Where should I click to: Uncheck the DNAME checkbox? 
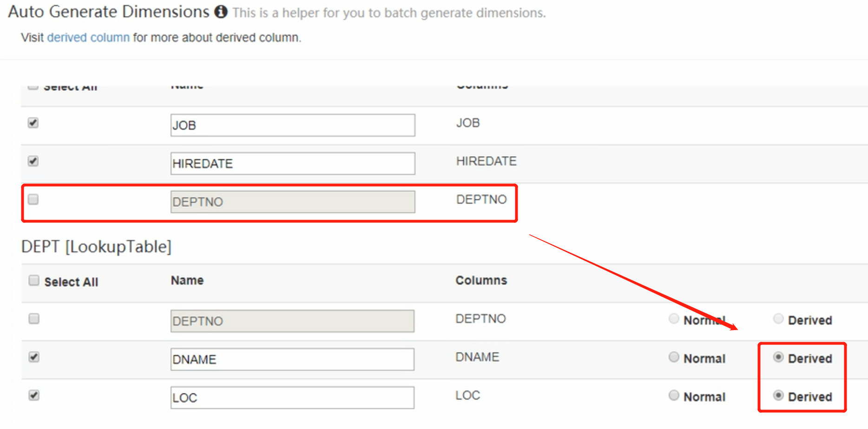pyautogui.click(x=34, y=357)
